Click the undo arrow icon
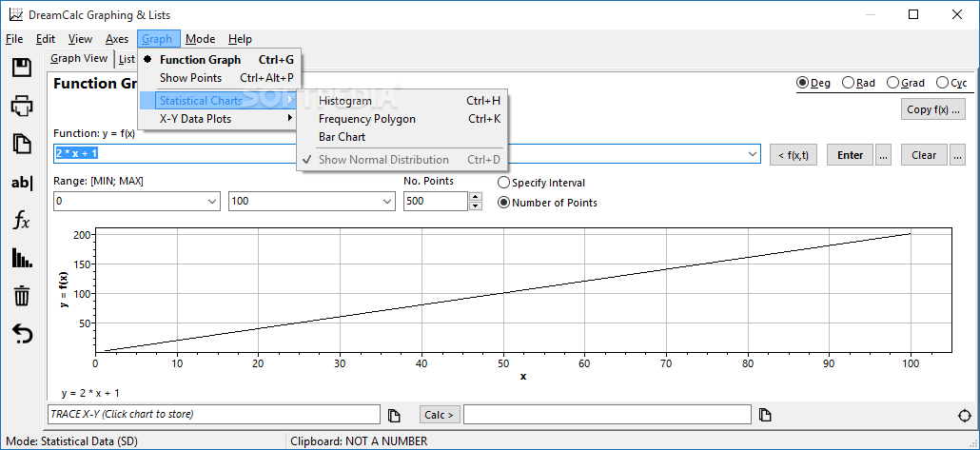 click(22, 334)
